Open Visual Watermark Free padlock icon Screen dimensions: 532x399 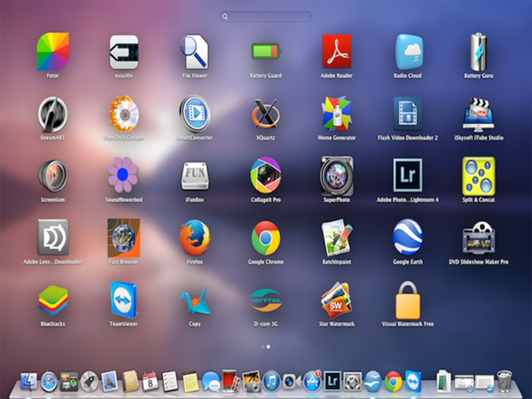pyautogui.click(x=407, y=299)
